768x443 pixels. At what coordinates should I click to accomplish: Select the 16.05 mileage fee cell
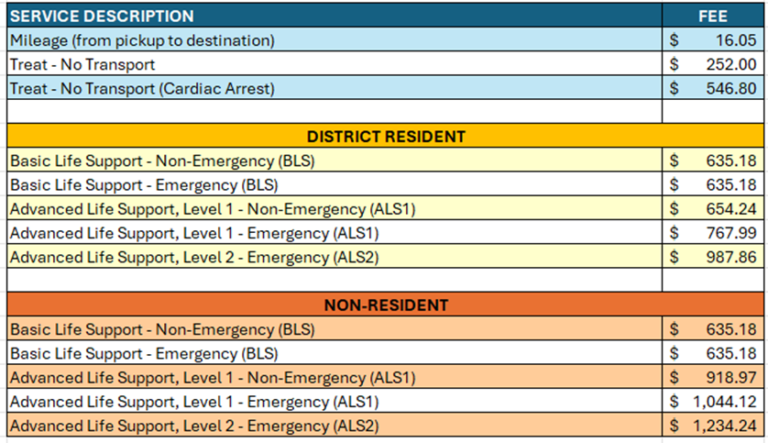click(711, 40)
